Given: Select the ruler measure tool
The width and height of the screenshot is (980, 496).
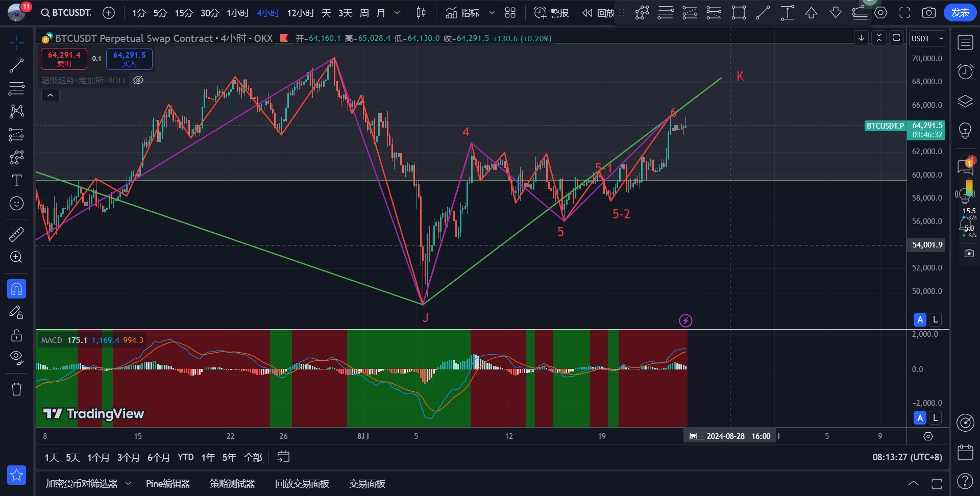Looking at the screenshot, I should (x=17, y=234).
